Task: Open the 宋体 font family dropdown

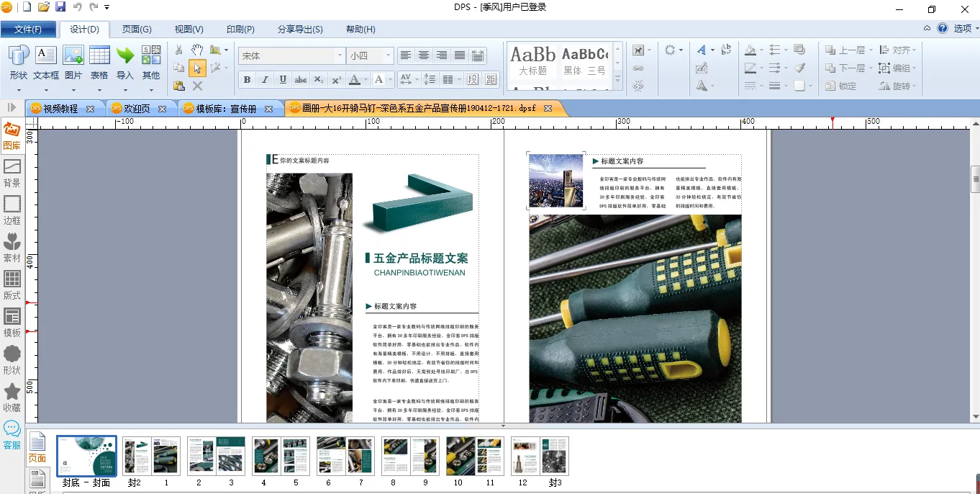Action: tap(340, 55)
